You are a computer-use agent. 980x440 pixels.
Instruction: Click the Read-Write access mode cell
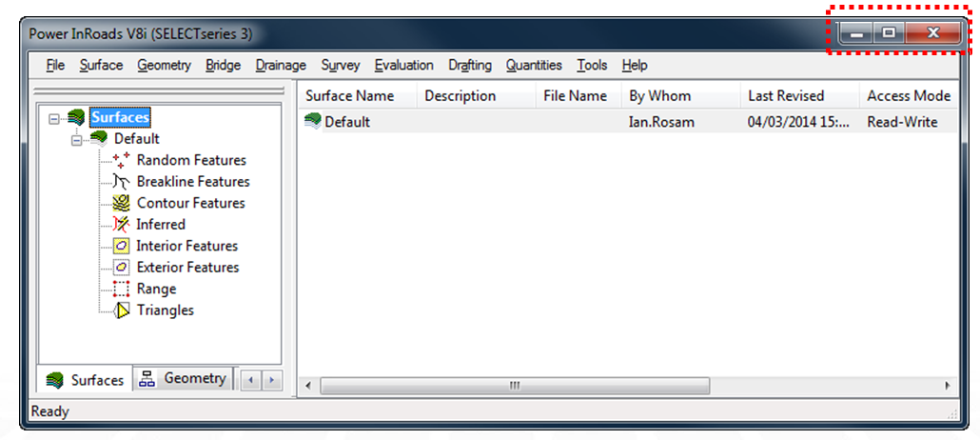[x=902, y=122]
